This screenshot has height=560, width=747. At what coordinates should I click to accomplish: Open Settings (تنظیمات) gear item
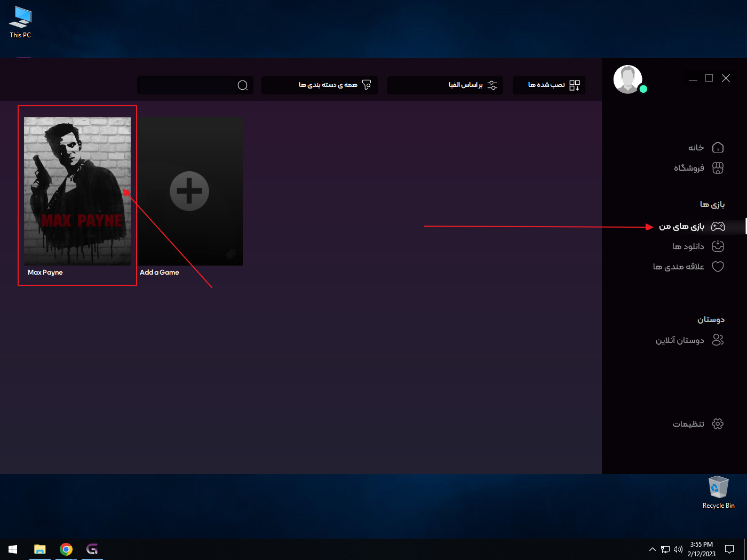(697, 424)
